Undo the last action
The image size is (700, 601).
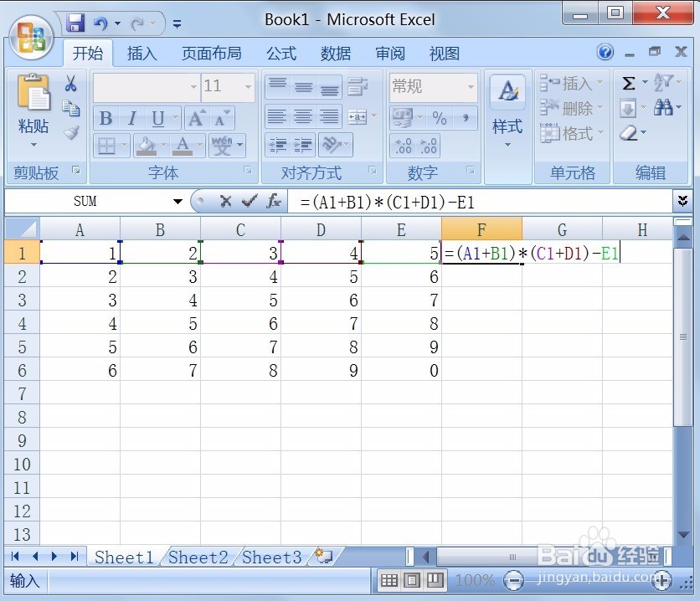click(100, 23)
